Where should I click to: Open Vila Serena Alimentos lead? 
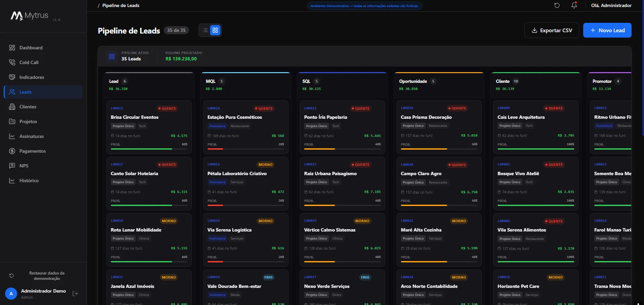pyautogui.click(x=536, y=240)
